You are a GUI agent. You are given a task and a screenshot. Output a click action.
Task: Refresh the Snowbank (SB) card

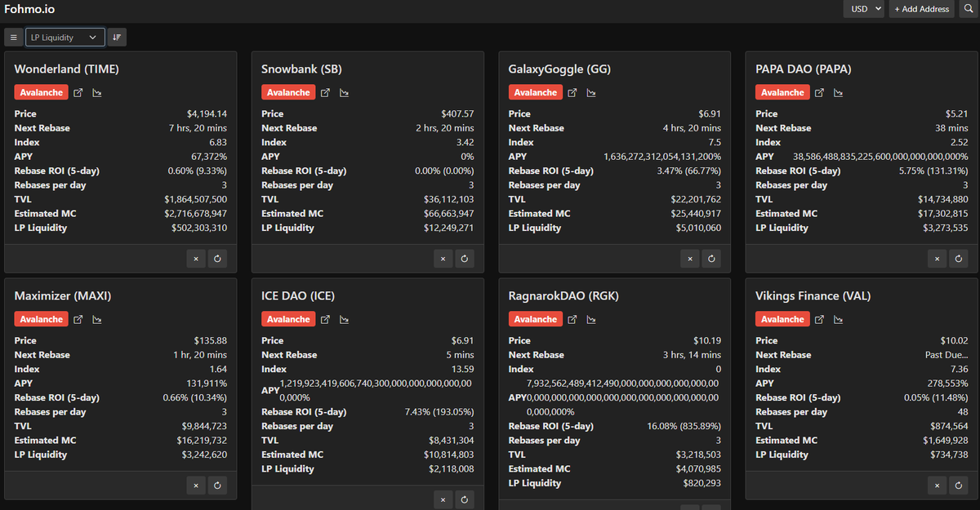[465, 259]
